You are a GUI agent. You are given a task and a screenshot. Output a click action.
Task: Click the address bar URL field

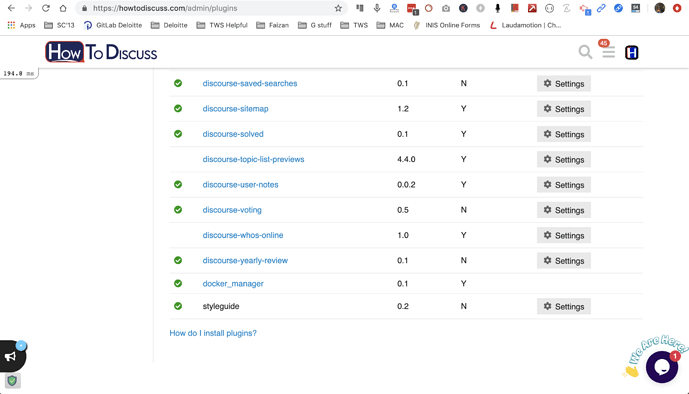(x=211, y=8)
